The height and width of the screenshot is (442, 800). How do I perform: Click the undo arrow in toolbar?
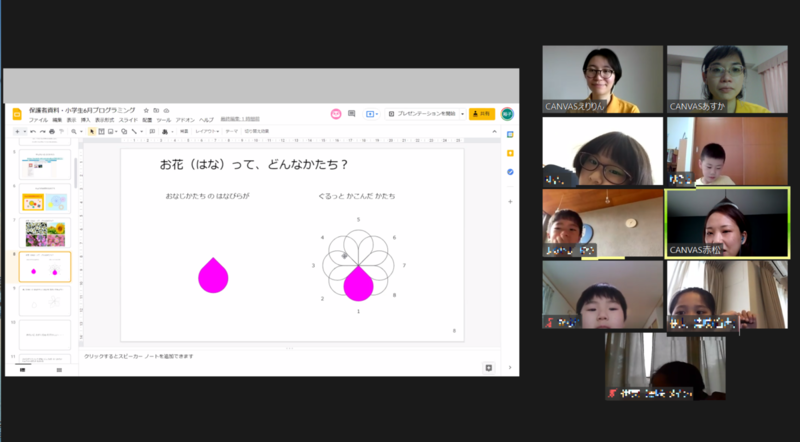tap(33, 131)
